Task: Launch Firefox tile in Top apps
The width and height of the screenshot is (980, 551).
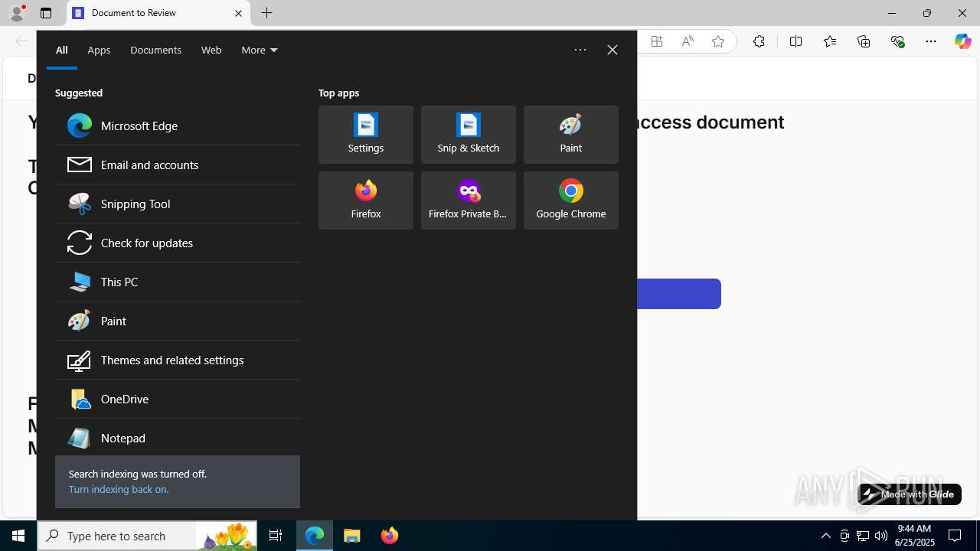Action: pyautogui.click(x=366, y=201)
